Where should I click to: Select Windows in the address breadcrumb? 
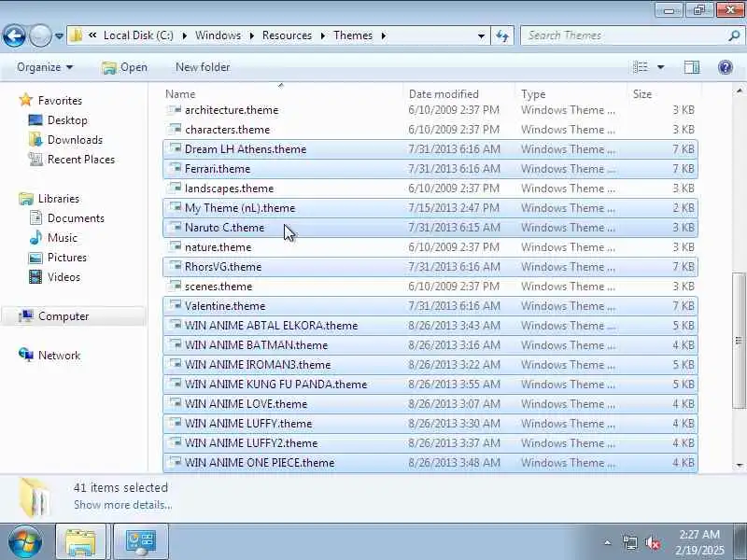218,35
